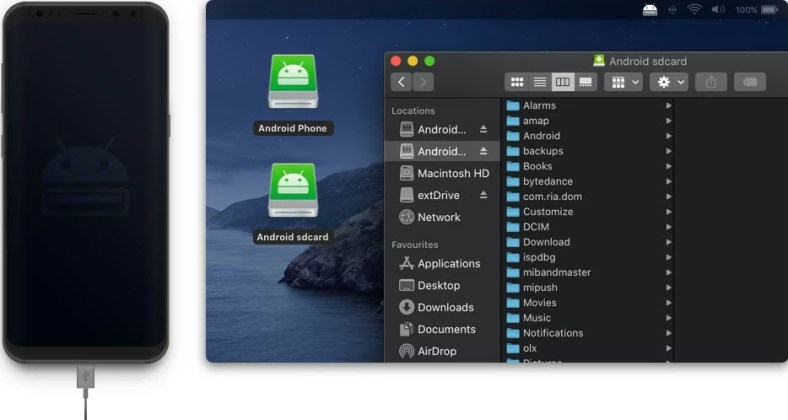This screenshot has height=420, width=788.
Task: Eject the first Android drive
Action: click(x=483, y=130)
